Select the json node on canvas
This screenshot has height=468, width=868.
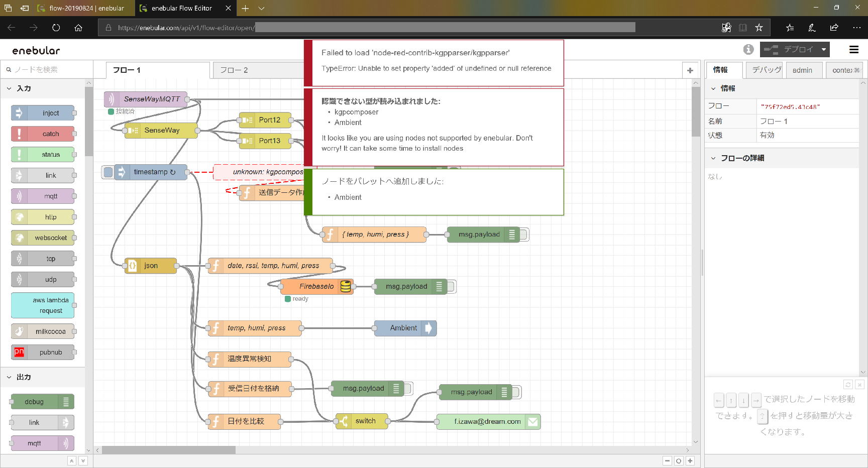pos(151,266)
